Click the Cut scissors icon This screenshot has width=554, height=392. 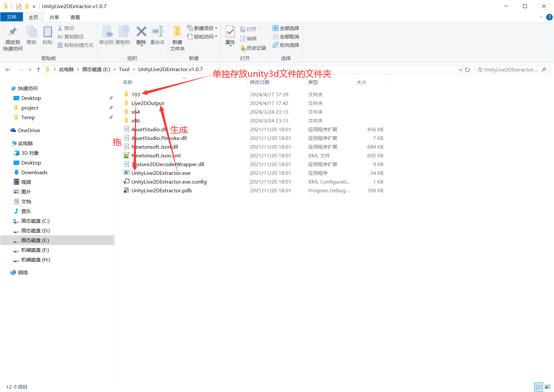[60, 28]
